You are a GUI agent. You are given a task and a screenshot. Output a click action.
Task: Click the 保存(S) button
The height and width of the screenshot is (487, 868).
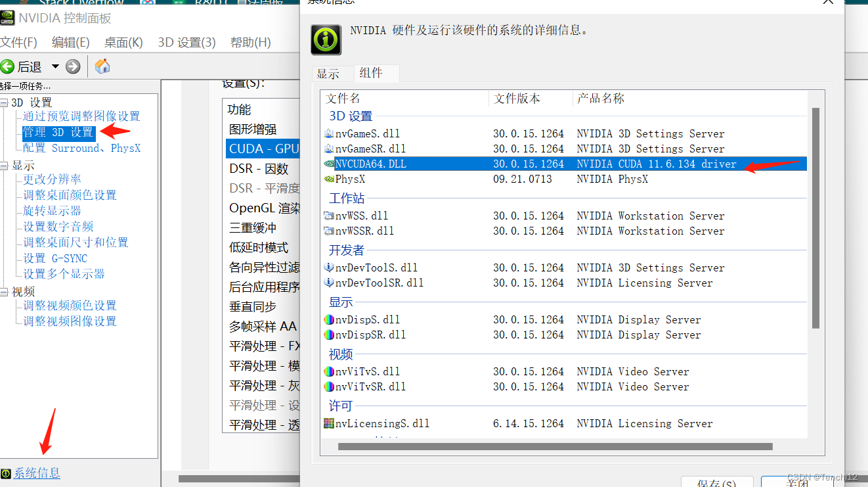tap(717, 483)
